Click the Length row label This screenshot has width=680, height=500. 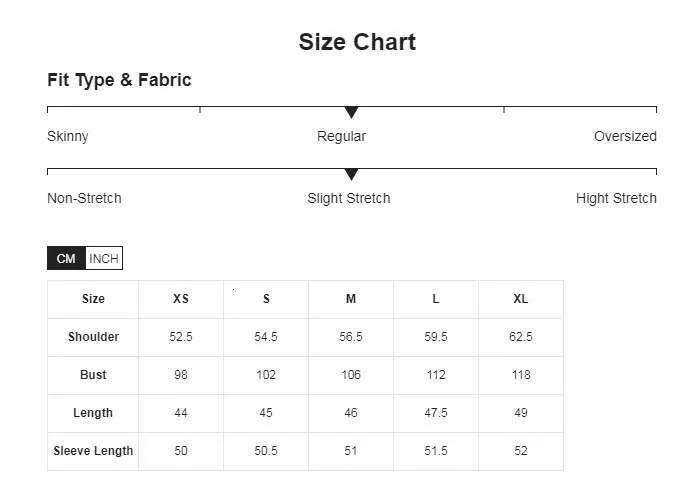93,413
